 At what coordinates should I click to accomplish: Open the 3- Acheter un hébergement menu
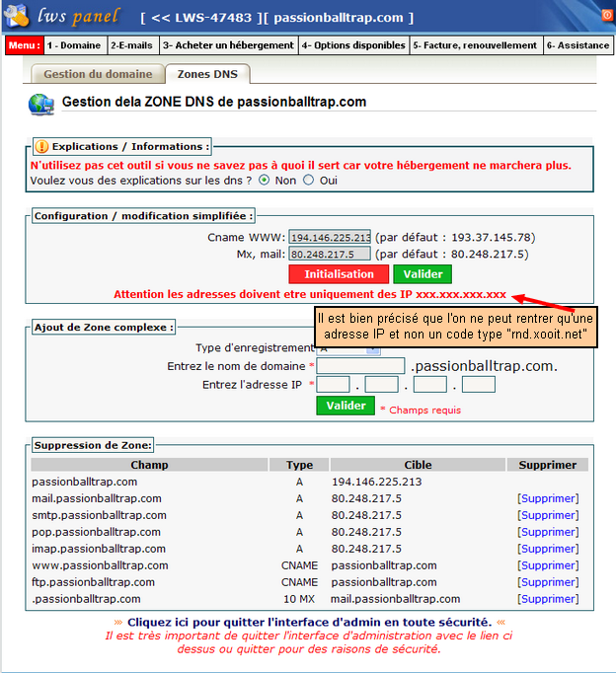pos(228,45)
